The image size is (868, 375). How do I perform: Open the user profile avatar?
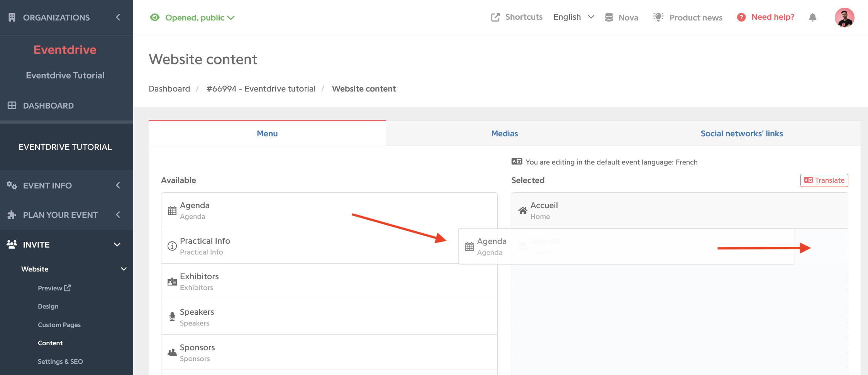coord(844,17)
